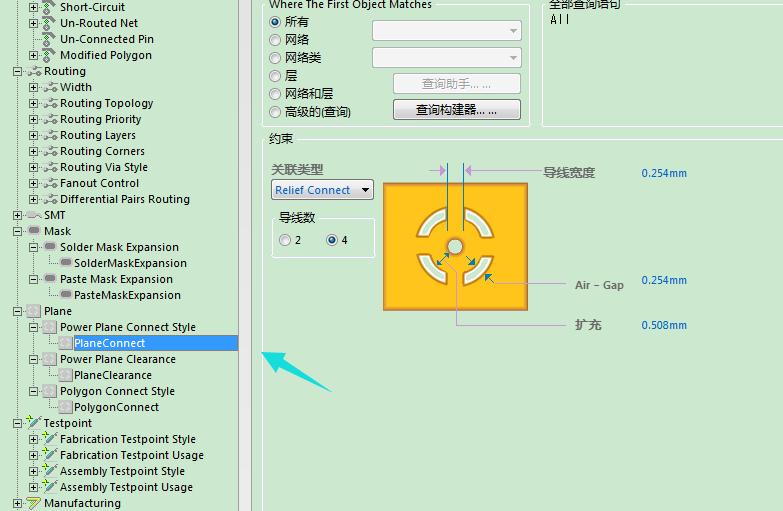Click the SMT category icon

tap(33, 215)
